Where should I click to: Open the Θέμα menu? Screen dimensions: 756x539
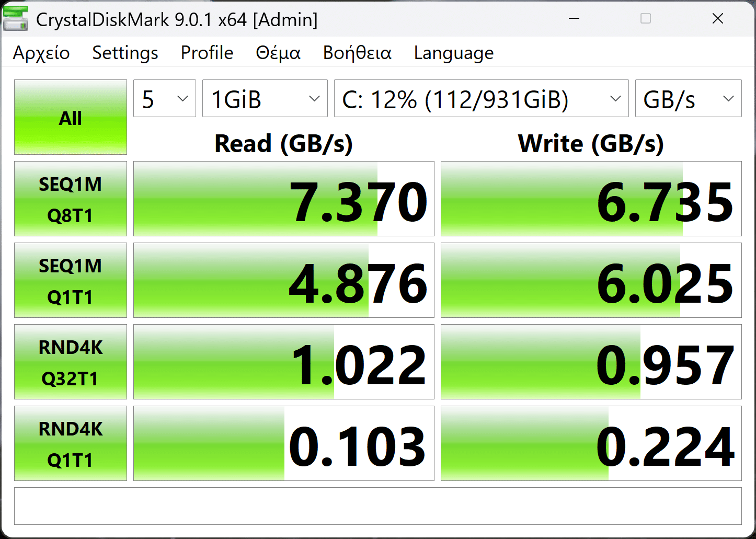pyautogui.click(x=278, y=53)
